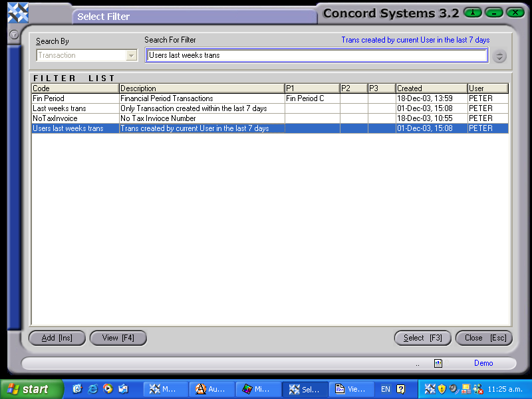Click the Demo link at bottom right
Viewport: 532px width, 399px height.
coord(483,363)
